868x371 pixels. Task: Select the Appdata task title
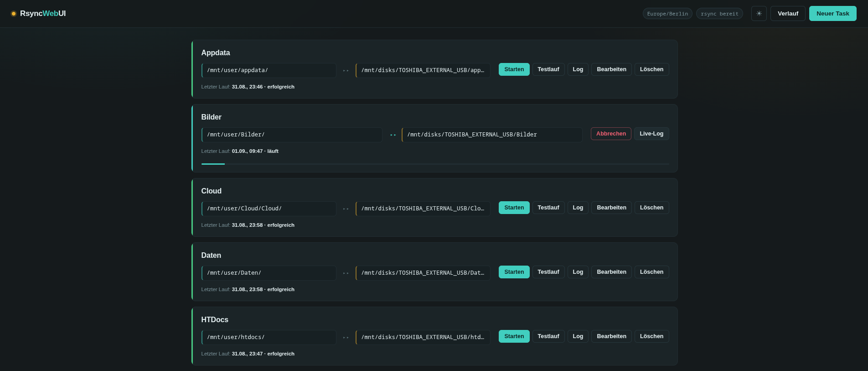[x=216, y=53]
